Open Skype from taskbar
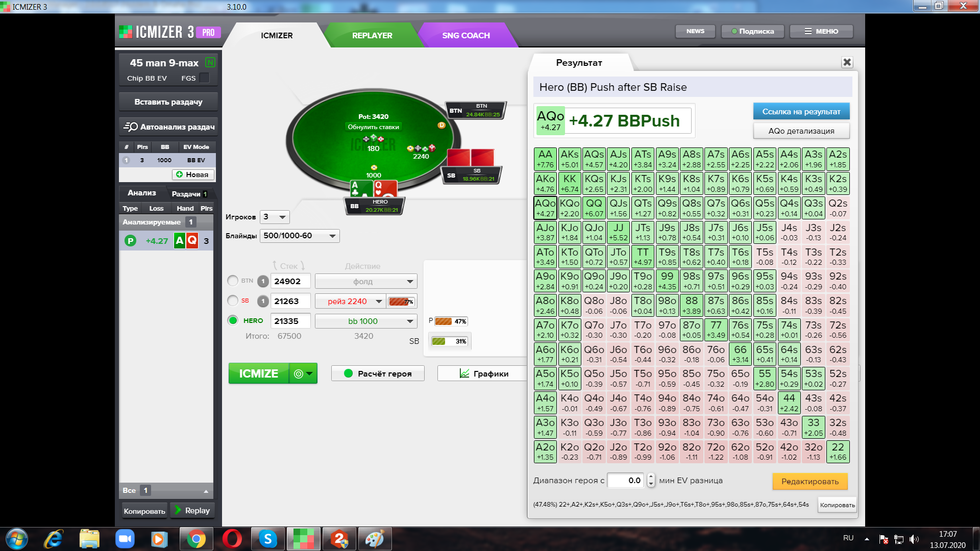Image resolution: width=980 pixels, height=551 pixels. pos(267,539)
